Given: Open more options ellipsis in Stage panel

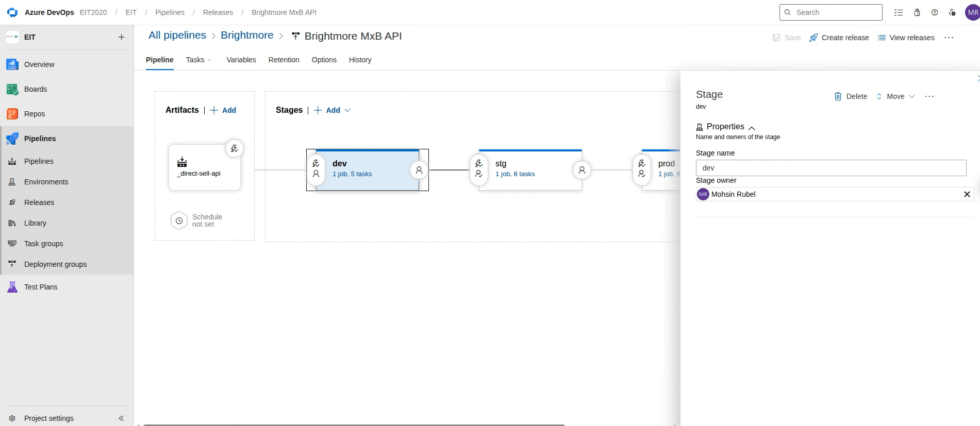Looking at the screenshot, I should tap(929, 96).
